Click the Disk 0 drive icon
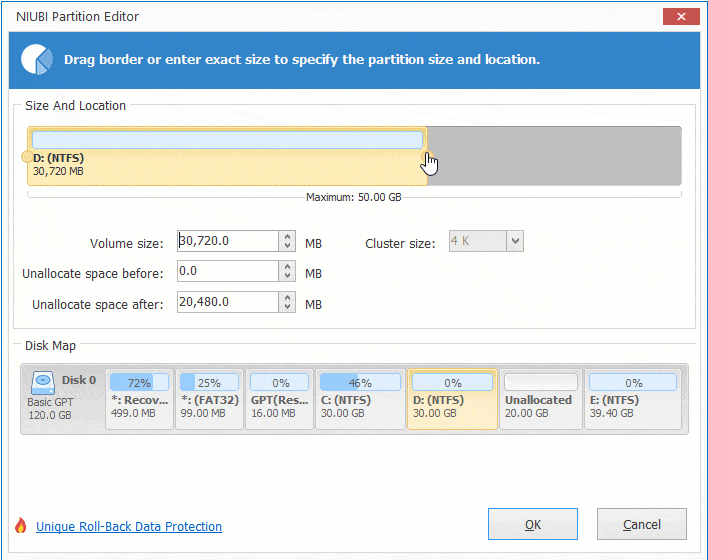708x560 pixels. 44,381
